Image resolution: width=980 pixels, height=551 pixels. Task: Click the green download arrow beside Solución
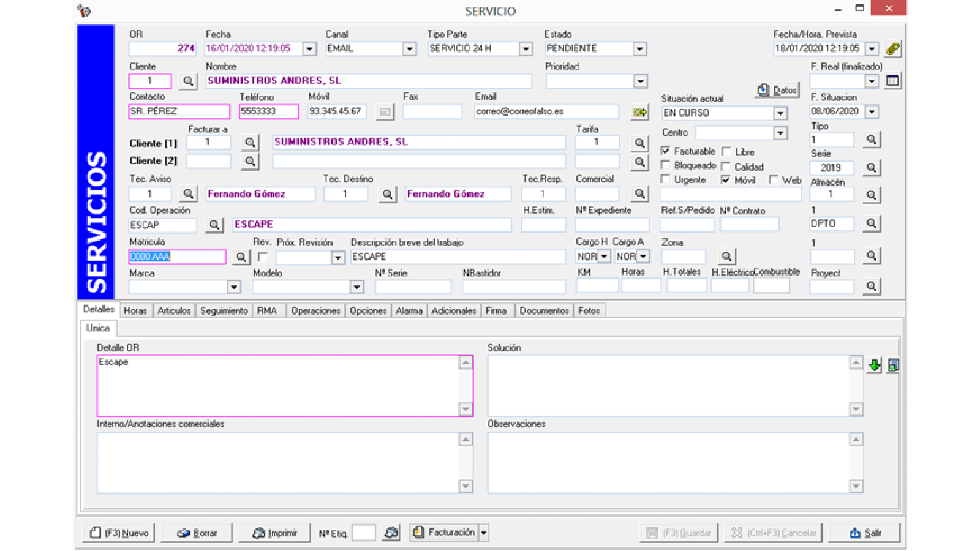(874, 365)
